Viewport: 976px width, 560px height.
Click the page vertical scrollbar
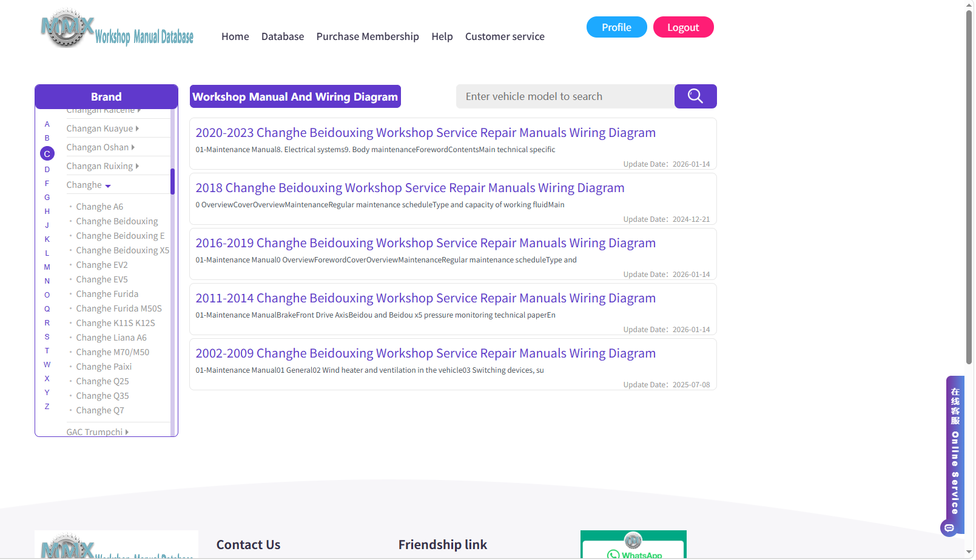point(969,188)
